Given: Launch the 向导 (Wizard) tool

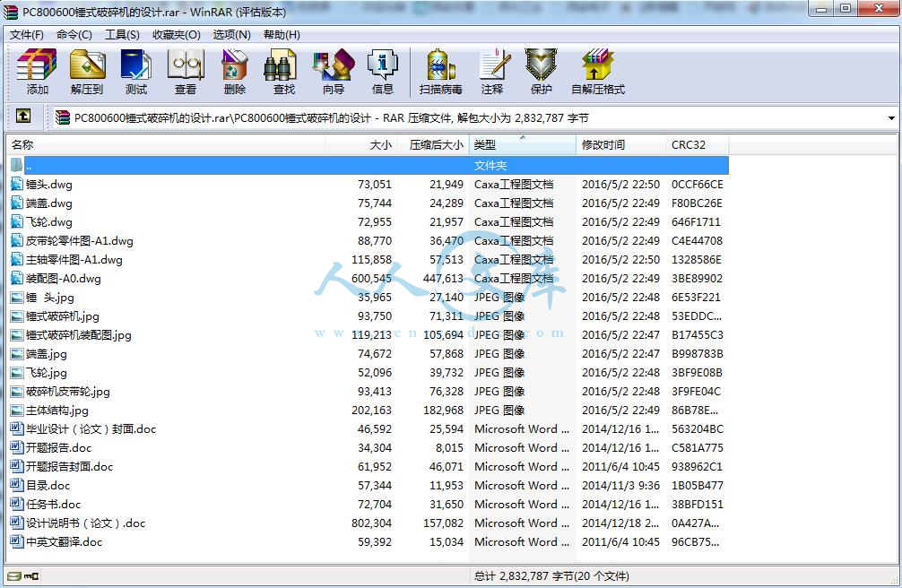Looking at the screenshot, I should tap(334, 72).
